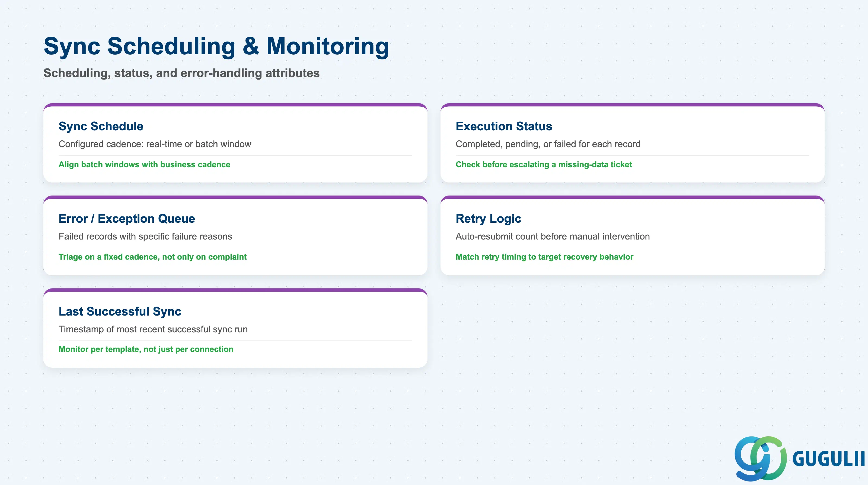Click 'Check before escalating a missing-data ticket'
The width and height of the screenshot is (868, 485).
tap(544, 165)
